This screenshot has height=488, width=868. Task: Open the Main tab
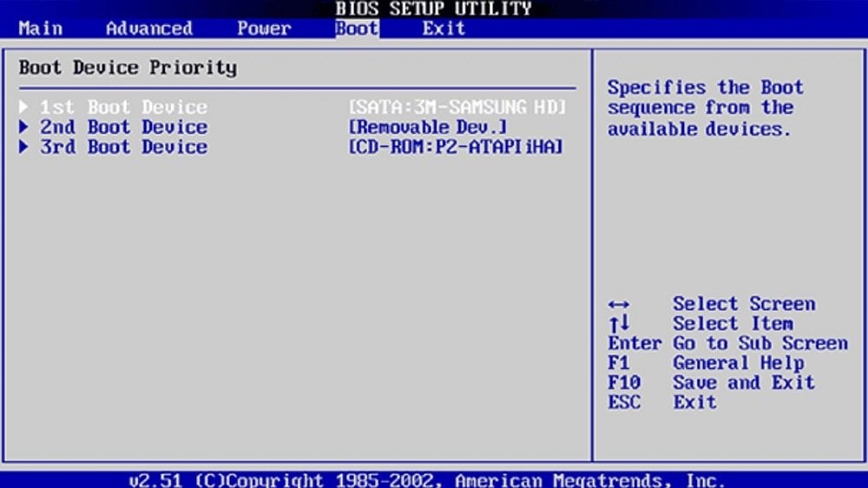click(x=41, y=29)
